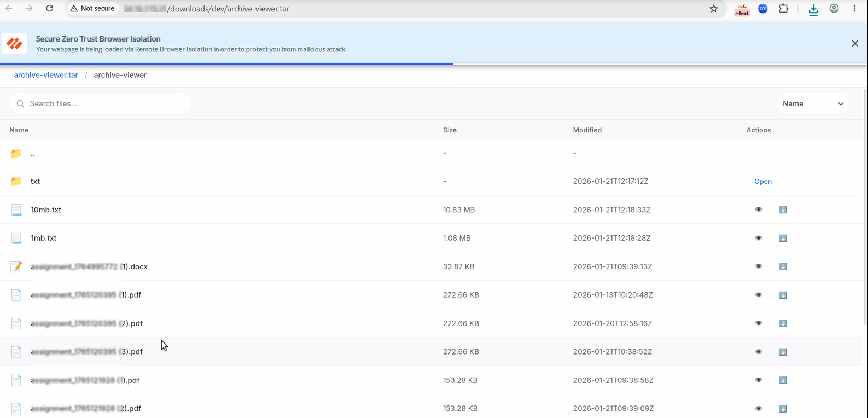Preview the PDF modified 2026-01-13T10:20:48Z
The height and width of the screenshot is (418, 868).
tap(759, 295)
